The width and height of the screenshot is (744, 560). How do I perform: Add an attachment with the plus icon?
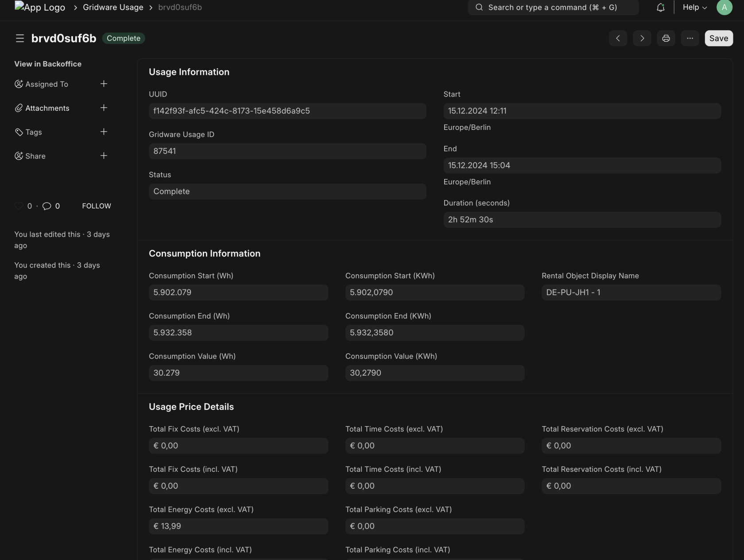tap(104, 108)
